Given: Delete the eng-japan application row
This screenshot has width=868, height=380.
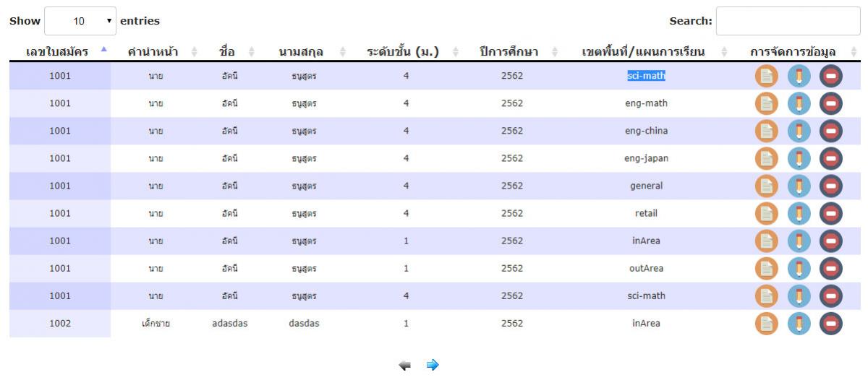Looking at the screenshot, I should pos(831,158).
